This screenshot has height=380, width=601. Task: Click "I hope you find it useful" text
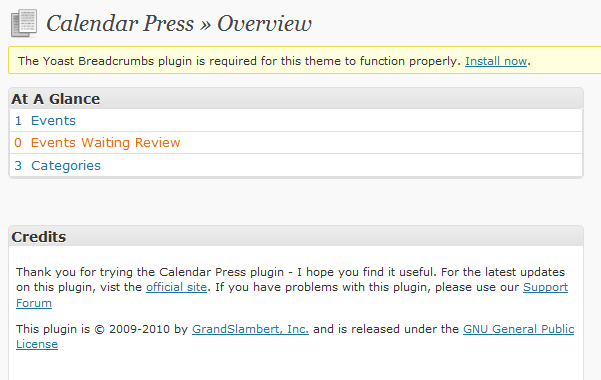pos(367,272)
